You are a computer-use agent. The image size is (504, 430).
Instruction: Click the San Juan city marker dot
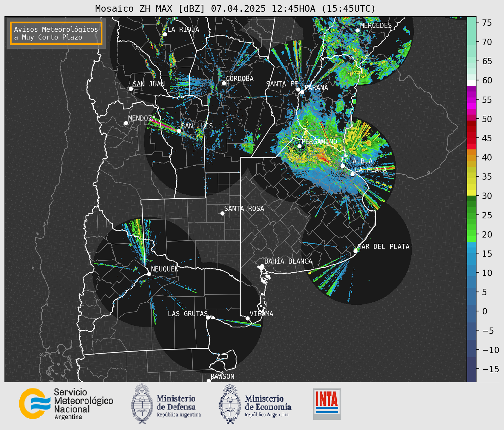[131, 89]
